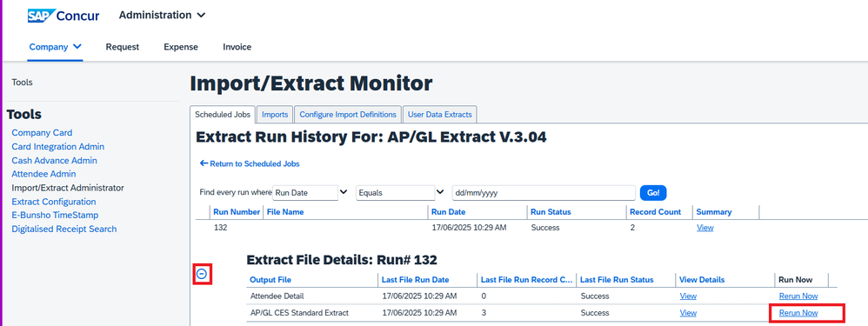Open the Configure Import Definitions tab

point(348,115)
